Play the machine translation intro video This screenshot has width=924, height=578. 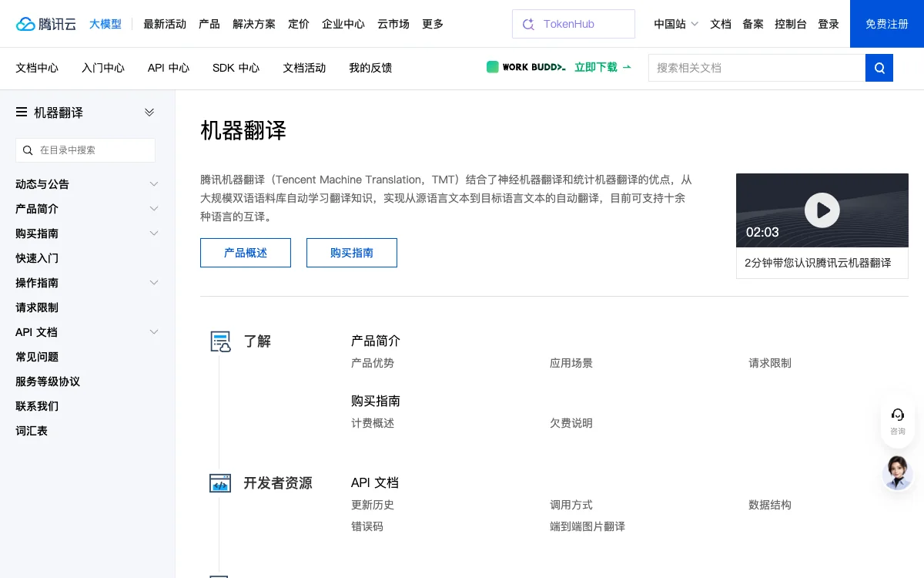pos(822,210)
